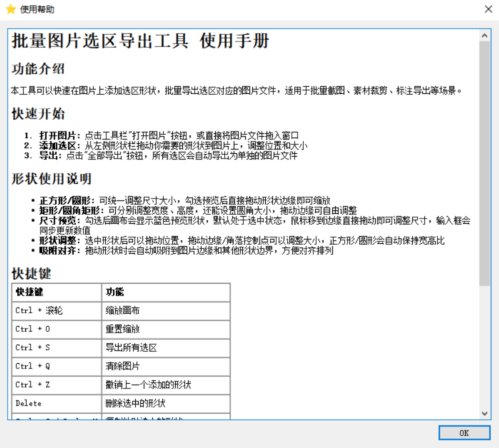Click the intro paragraph starting 本工具可以快速

pos(237,90)
